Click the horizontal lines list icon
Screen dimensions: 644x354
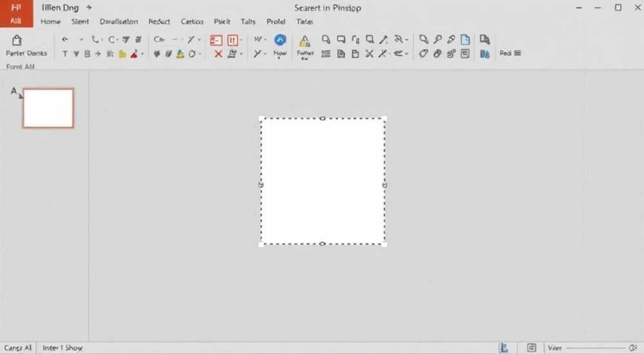326,54
